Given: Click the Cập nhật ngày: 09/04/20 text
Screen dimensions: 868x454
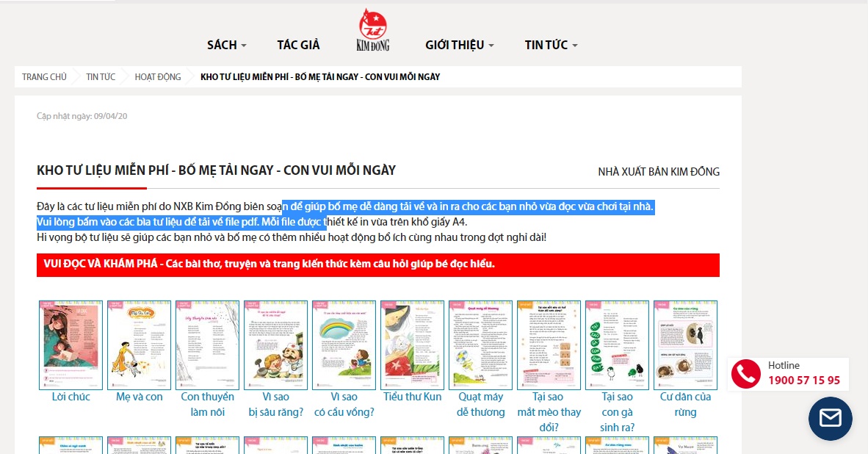Looking at the screenshot, I should point(82,116).
